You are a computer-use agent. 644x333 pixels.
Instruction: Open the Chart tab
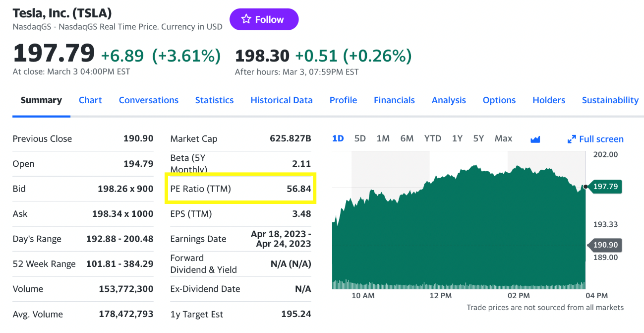[90, 100]
